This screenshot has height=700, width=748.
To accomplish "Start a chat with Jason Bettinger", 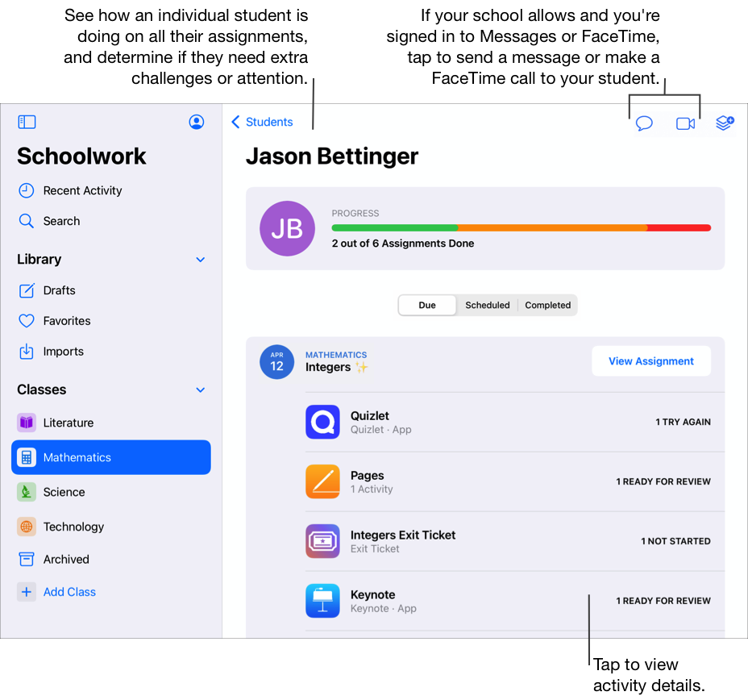I will [x=643, y=123].
